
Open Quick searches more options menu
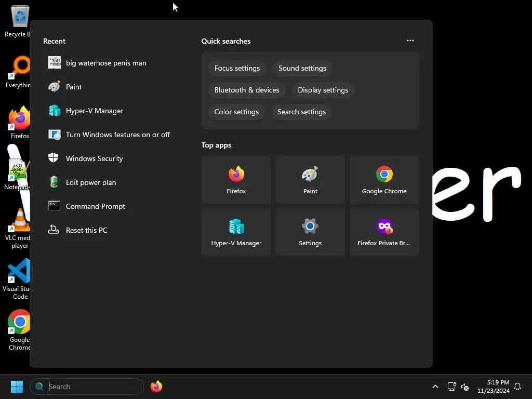(410, 41)
